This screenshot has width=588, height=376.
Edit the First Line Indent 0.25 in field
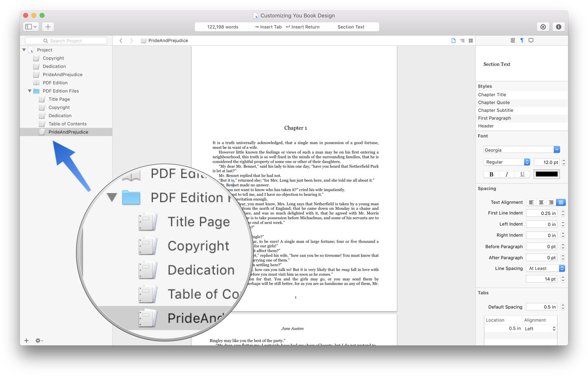[541, 213]
